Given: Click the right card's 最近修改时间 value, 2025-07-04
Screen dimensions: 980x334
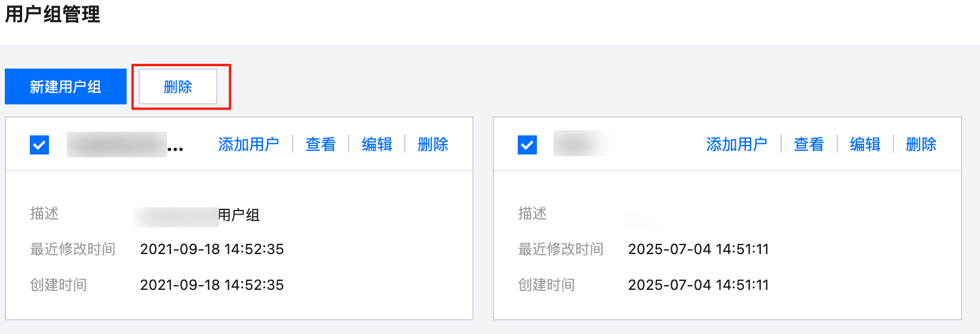Looking at the screenshot, I should [699, 249].
